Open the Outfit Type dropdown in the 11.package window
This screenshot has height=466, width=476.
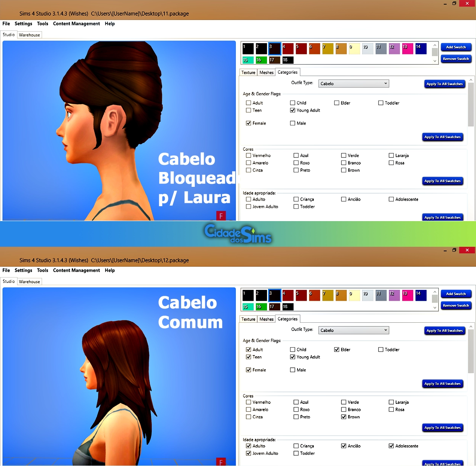[x=354, y=84]
